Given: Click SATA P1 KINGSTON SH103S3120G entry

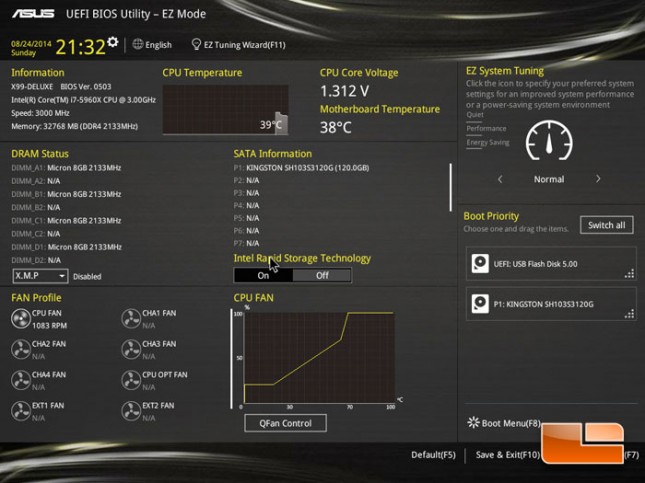Looking at the screenshot, I should pos(301,168).
